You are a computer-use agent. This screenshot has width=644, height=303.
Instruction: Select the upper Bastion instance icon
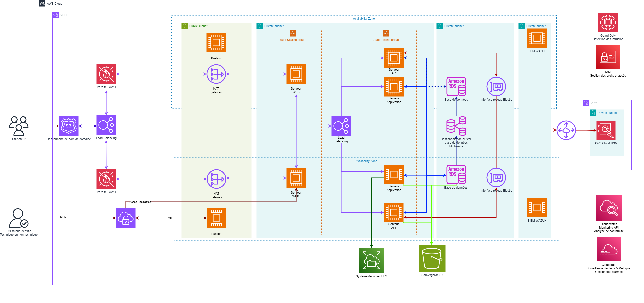[216, 42]
